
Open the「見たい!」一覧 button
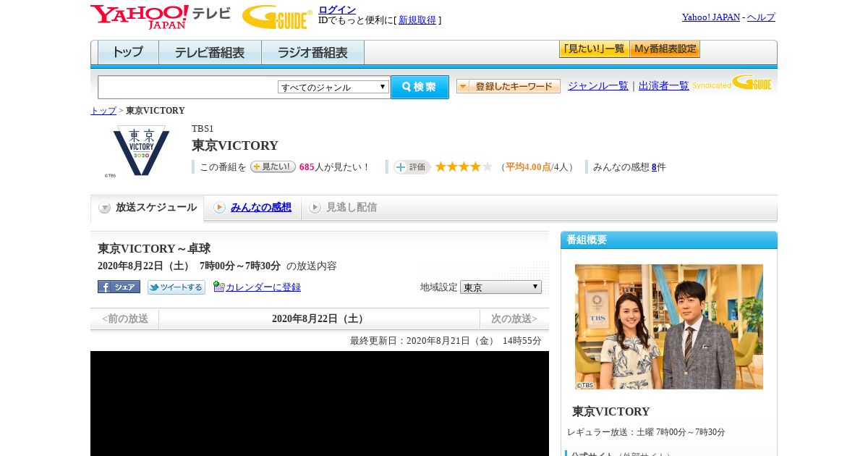(594, 49)
